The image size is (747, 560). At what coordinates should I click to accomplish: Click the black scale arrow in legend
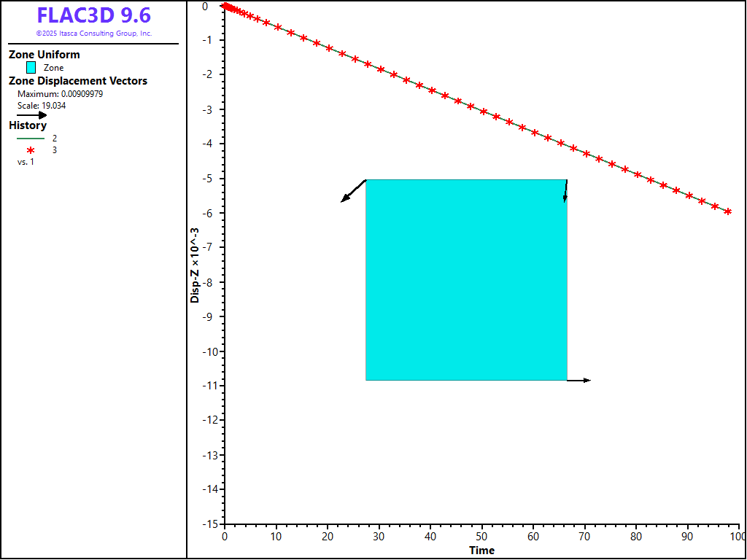(x=32, y=114)
